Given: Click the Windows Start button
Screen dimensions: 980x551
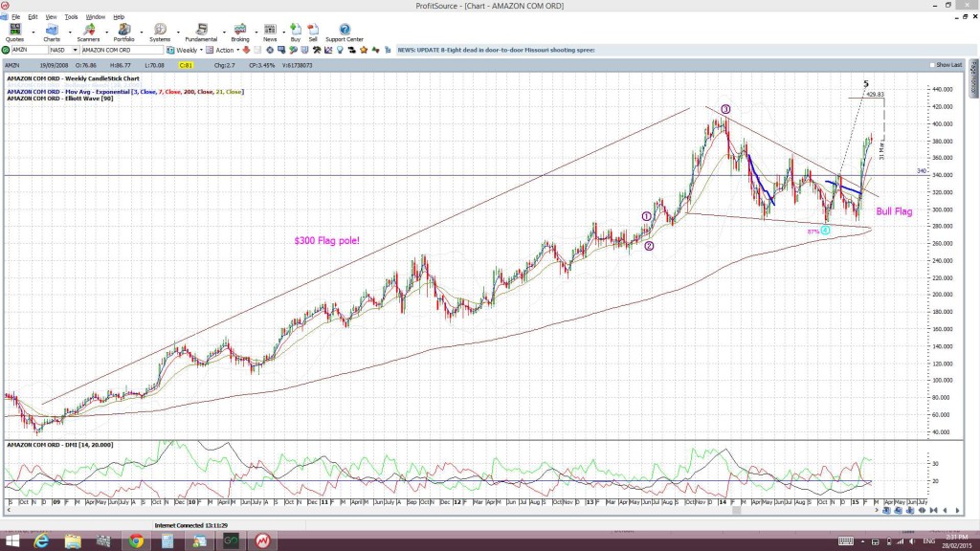Looking at the screenshot, I should coord(11,541).
